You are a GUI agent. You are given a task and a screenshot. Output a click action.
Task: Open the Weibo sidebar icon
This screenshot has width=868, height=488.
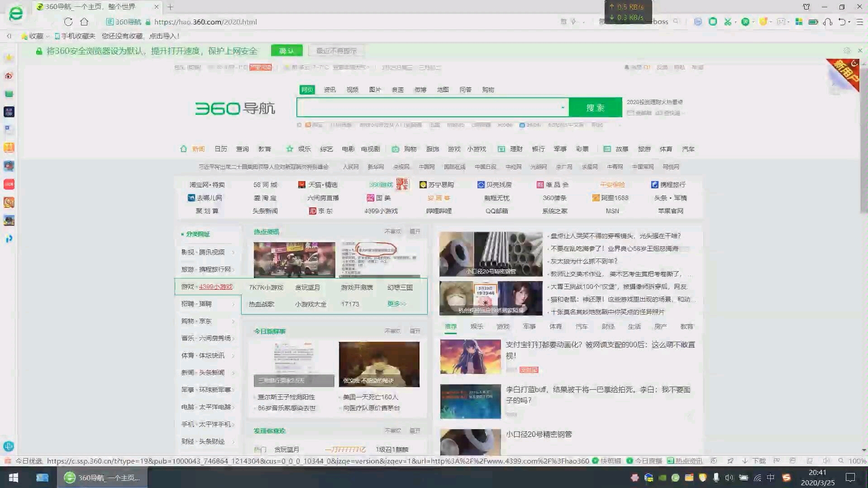(9, 76)
